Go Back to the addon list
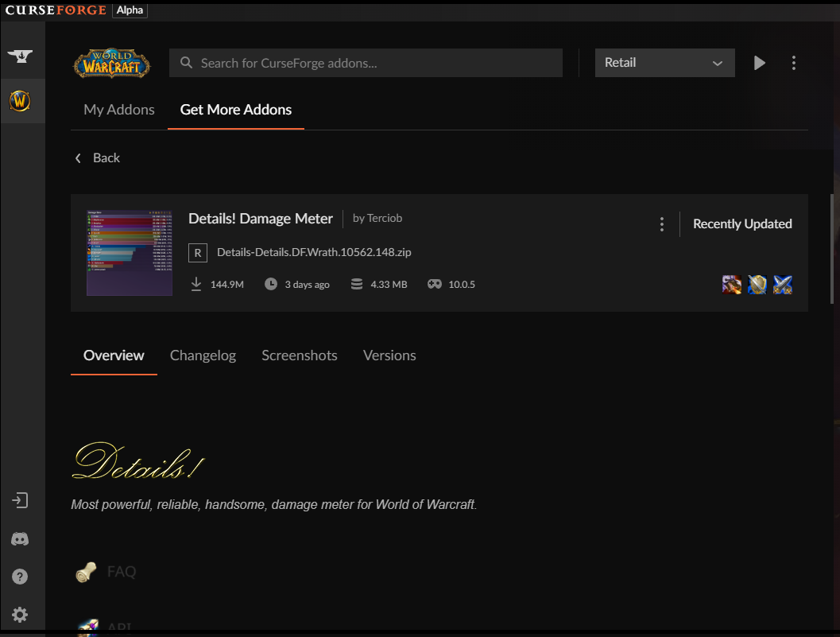 click(106, 158)
